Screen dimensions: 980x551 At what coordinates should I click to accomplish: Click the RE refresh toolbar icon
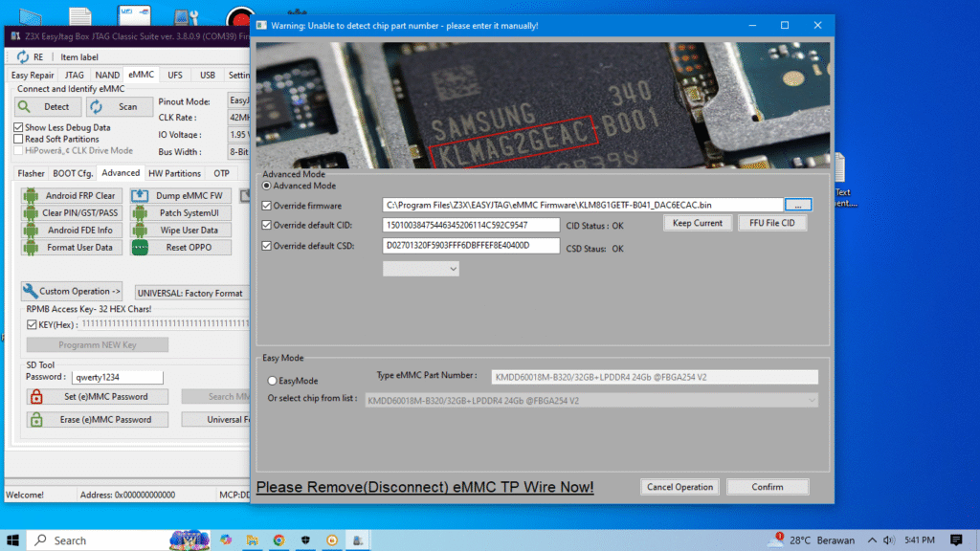click(x=23, y=56)
